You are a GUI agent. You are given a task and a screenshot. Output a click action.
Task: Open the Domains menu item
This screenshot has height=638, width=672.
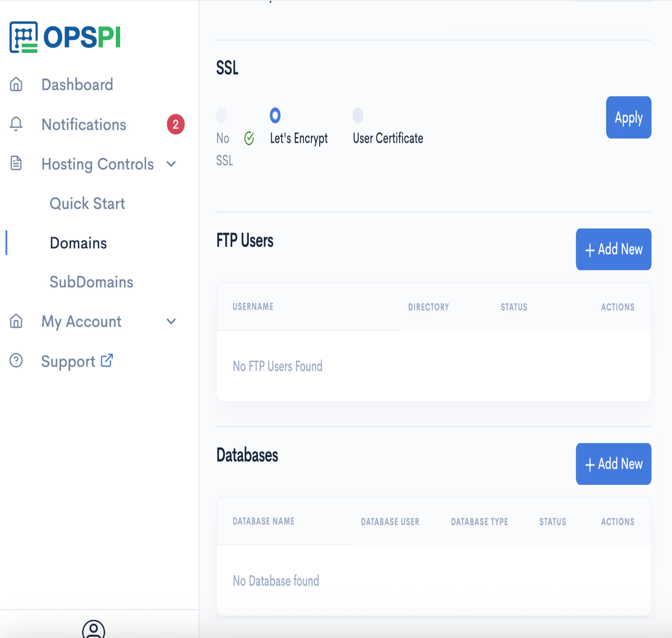point(78,243)
